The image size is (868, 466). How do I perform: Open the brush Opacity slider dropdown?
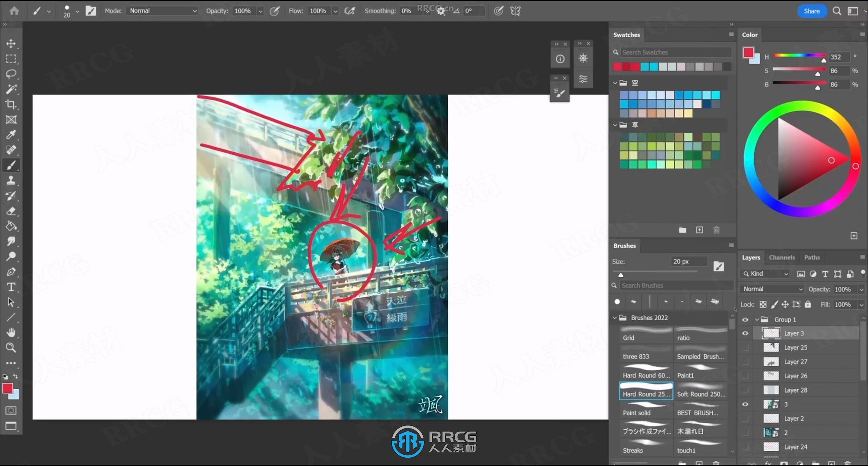pyautogui.click(x=260, y=11)
